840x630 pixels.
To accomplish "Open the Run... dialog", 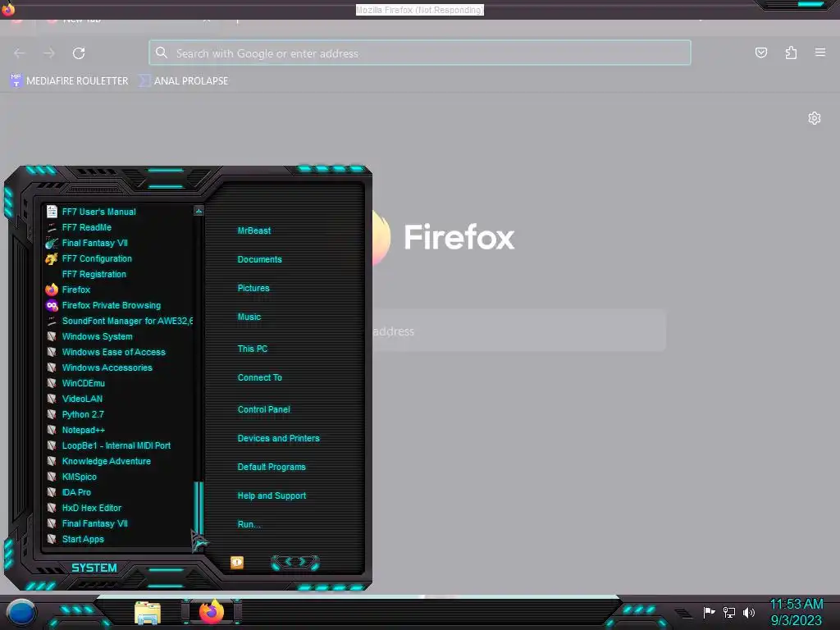I will tap(249, 524).
